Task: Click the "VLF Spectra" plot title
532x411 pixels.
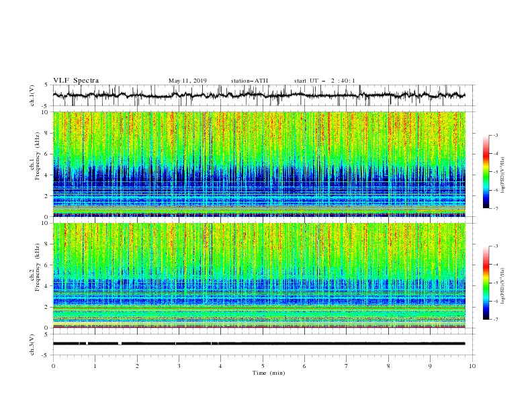Action: [x=76, y=81]
